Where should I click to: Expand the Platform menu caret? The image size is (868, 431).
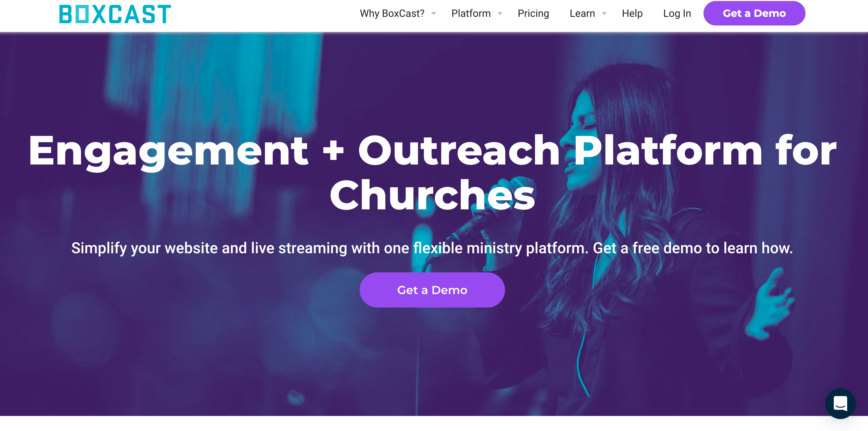tap(500, 14)
